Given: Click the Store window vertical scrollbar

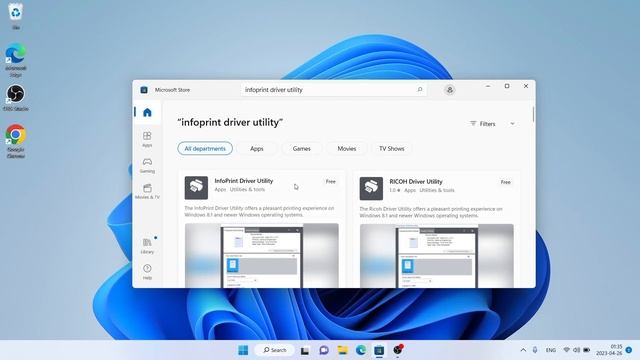Looking at the screenshot, I should pos(533,114).
